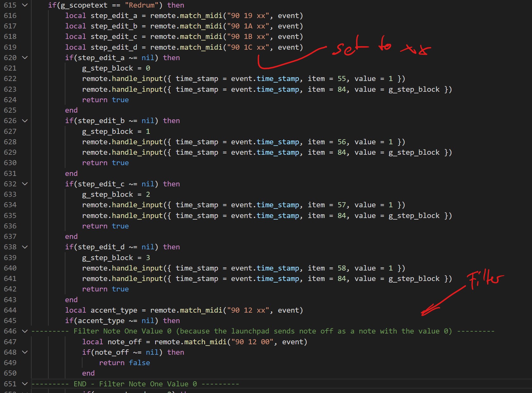The image size is (532, 393).
Task: Click g_step_block = 0 assignment on line 621
Action: click(116, 68)
